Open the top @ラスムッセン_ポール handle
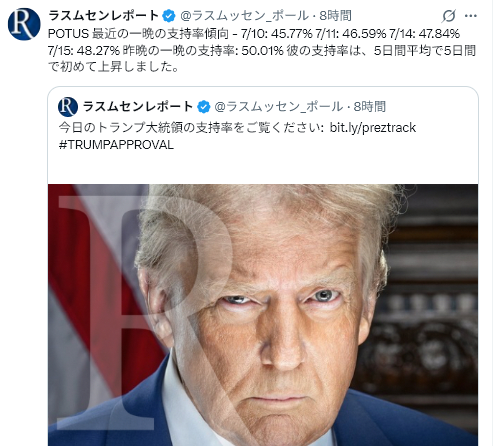Viewport: 493px width, 446px height. (x=244, y=16)
